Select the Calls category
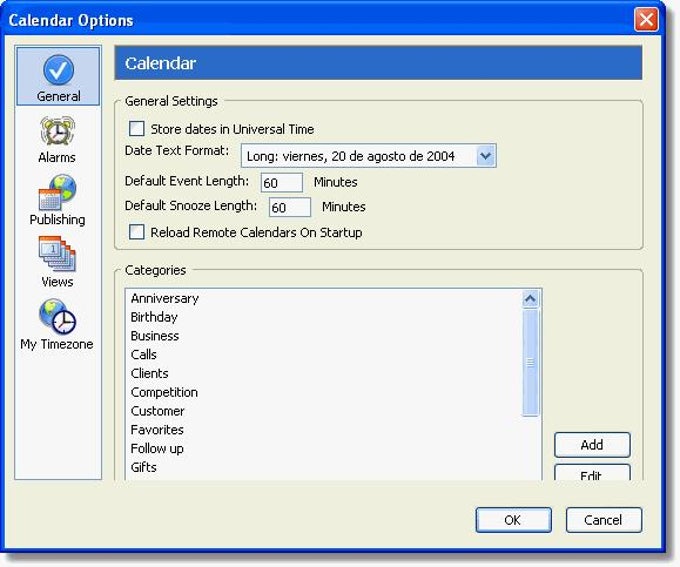 [x=144, y=354]
